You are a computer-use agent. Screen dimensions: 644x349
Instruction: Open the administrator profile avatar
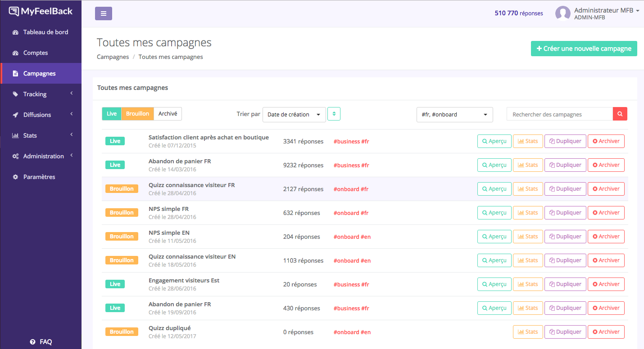pos(562,13)
